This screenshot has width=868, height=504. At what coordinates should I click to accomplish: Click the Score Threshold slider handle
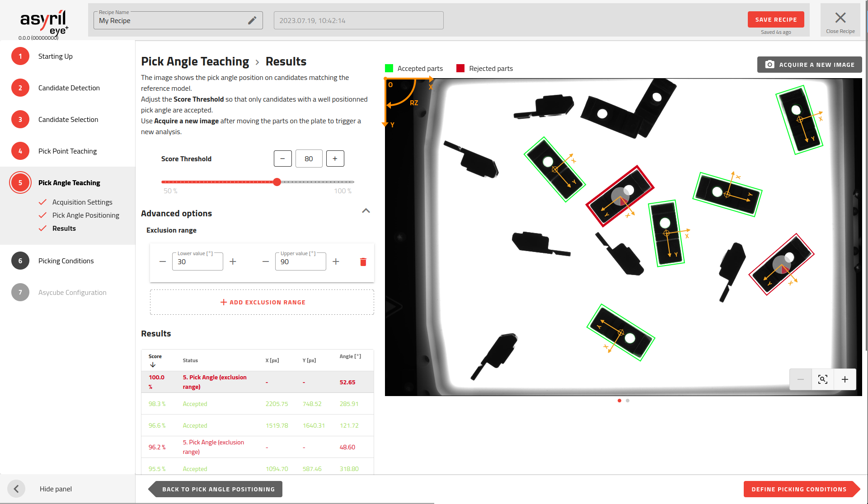click(x=277, y=182)
